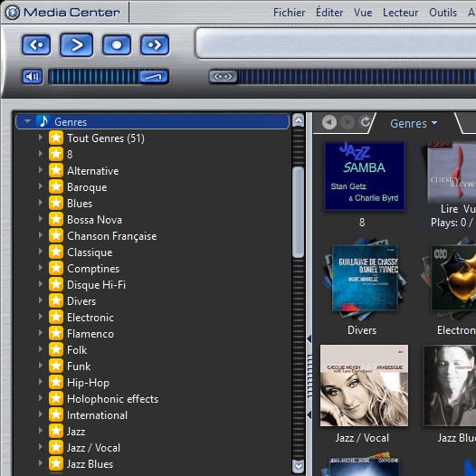Select the Bossa Nova tree label
476x476 pixels.
(94, 220)
